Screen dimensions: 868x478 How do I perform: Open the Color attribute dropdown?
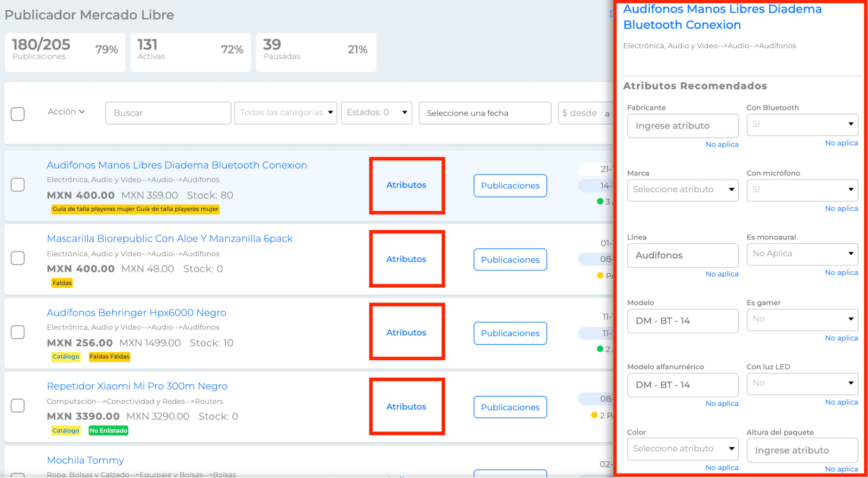coord(682,449)
